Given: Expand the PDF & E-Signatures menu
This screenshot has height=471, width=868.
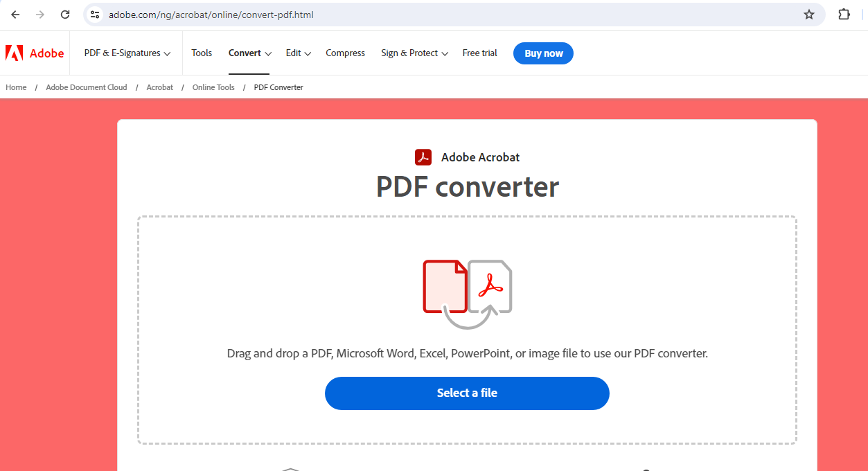Looking at the screenshot, I should coord(127,53).
